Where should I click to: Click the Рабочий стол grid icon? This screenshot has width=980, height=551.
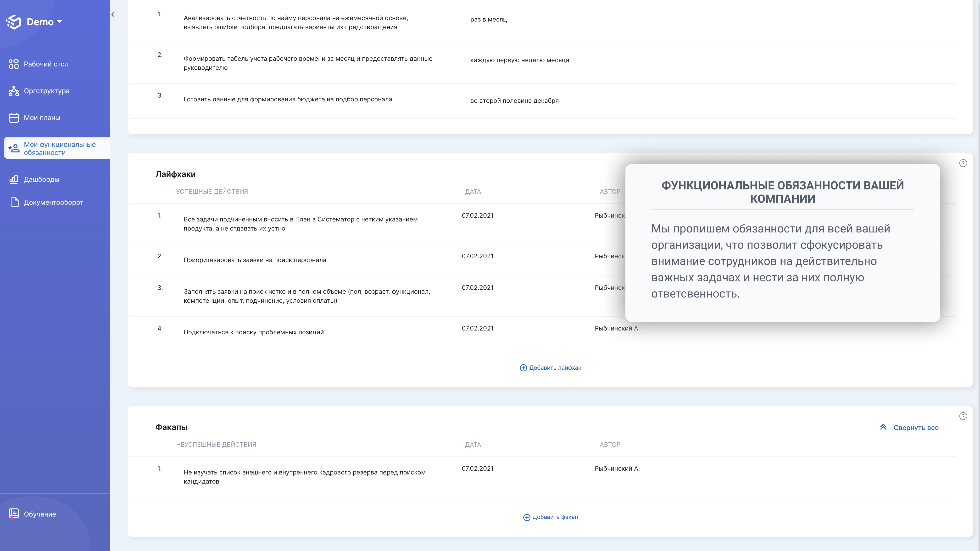[x=14, y=64]
